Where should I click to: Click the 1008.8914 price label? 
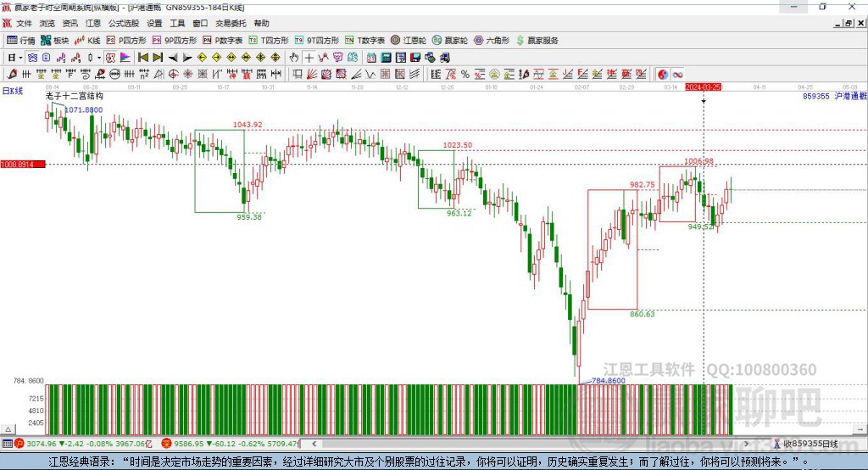23,164
